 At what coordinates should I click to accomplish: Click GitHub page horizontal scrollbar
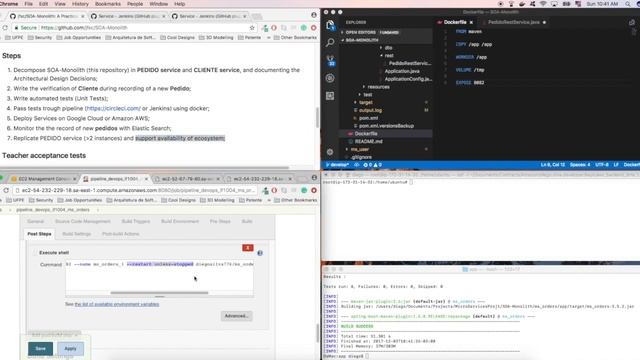144,167
